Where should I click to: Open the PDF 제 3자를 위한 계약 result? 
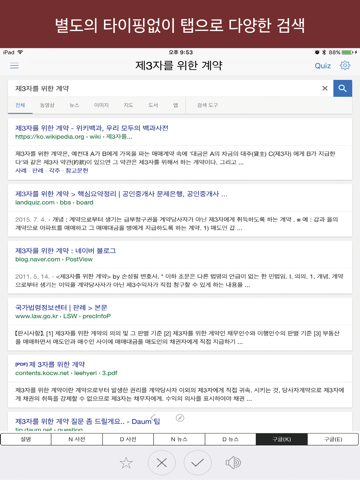pos(50,364)
